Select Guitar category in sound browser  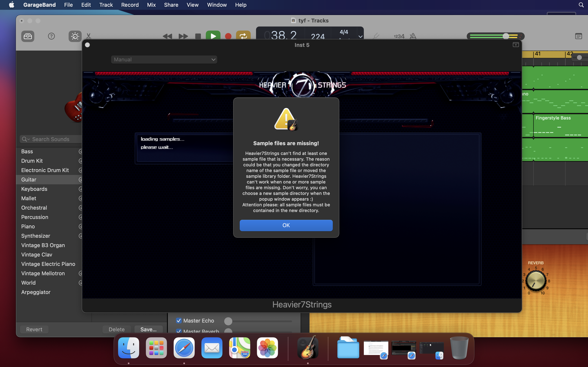(28, 179)
